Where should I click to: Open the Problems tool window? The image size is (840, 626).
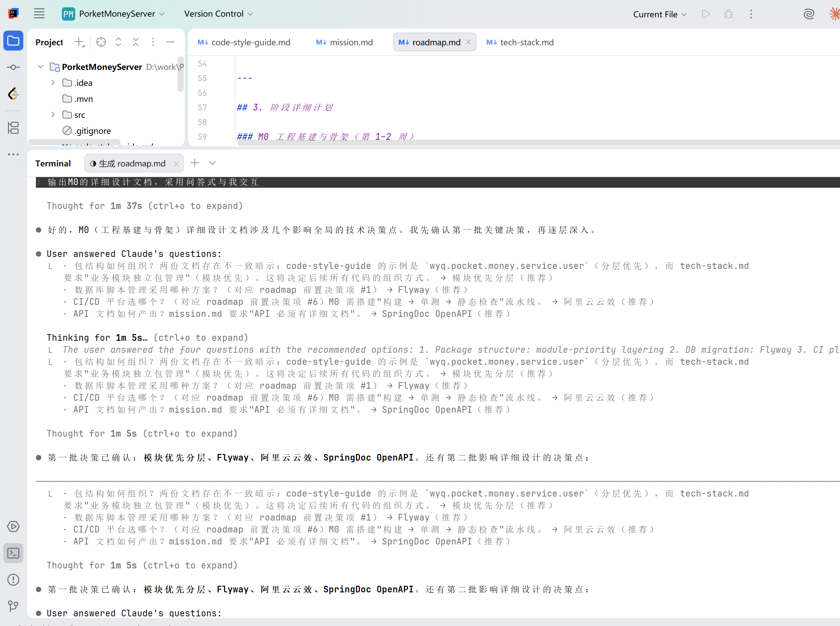pos(13,579)
